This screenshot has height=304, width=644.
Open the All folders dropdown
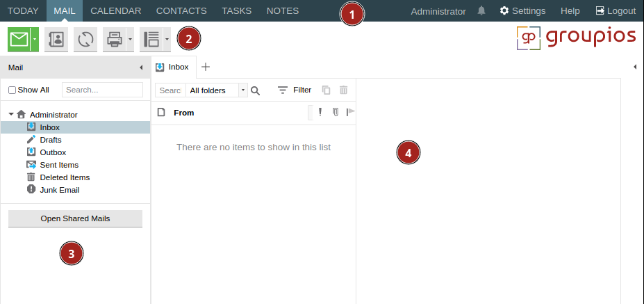(217, 90)
